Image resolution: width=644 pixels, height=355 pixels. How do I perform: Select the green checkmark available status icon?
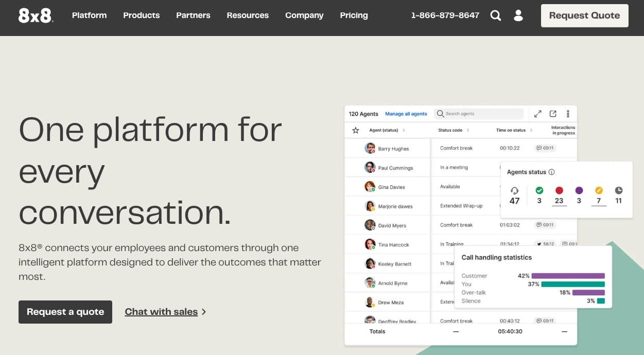(x=539, y=190)
